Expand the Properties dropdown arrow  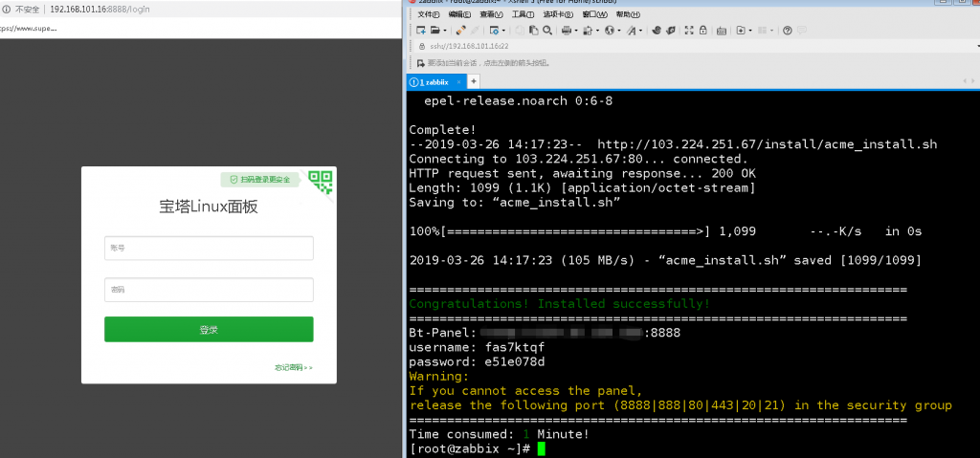(503, 30)
